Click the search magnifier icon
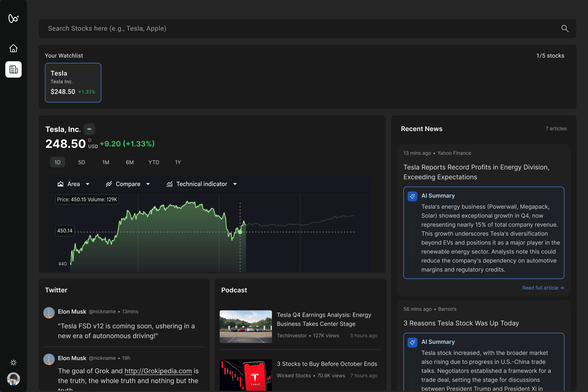 pyautogui.click(x=565, y=29)
